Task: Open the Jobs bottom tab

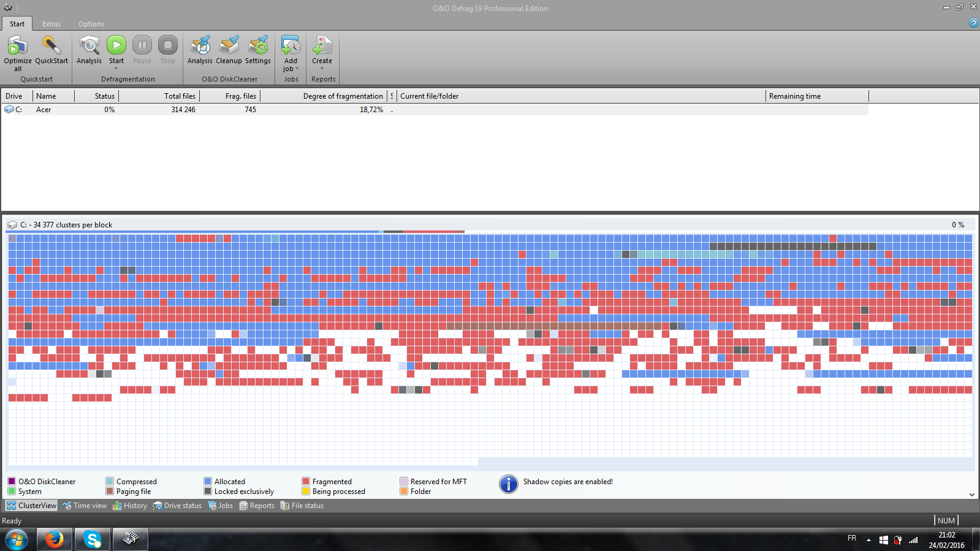Action: (220, 506)
